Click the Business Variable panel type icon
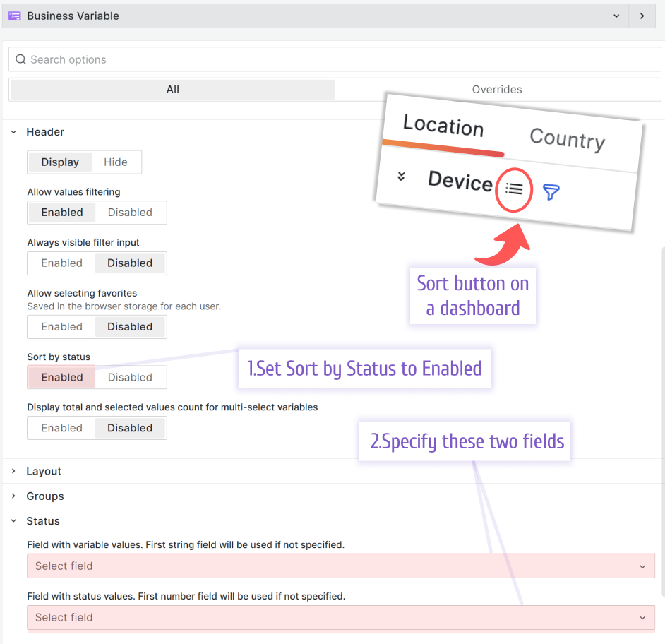This screenshot has height=644, width=665. [x=15, y=15]
